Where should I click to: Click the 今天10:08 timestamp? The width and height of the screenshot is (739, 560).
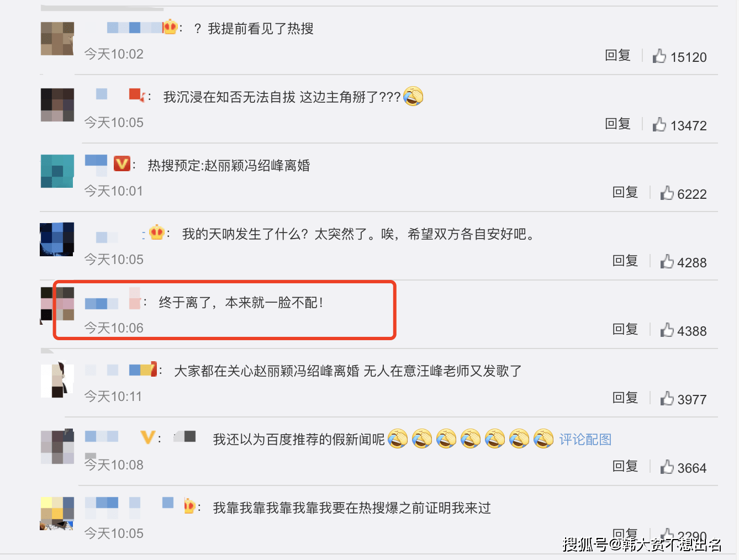(114, 465)
